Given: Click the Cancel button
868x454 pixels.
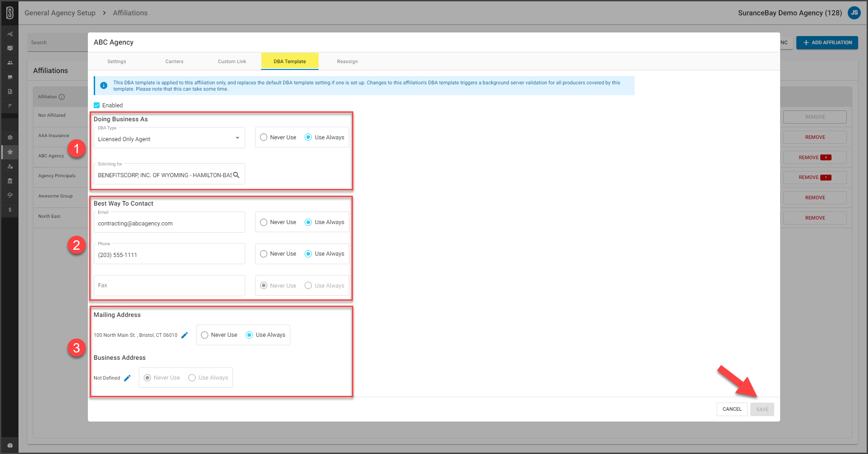Looking at the screenshot, I should [x=732, y=409].
